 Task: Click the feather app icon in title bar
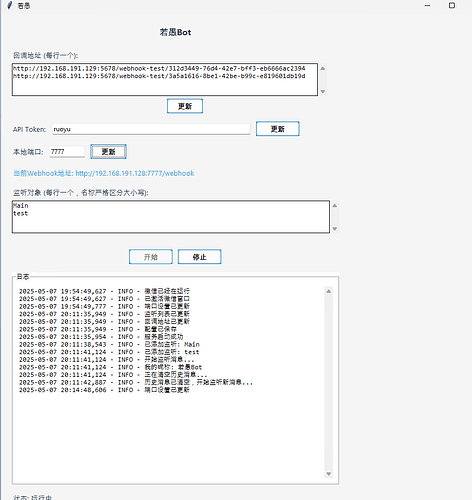coord(10,5)
